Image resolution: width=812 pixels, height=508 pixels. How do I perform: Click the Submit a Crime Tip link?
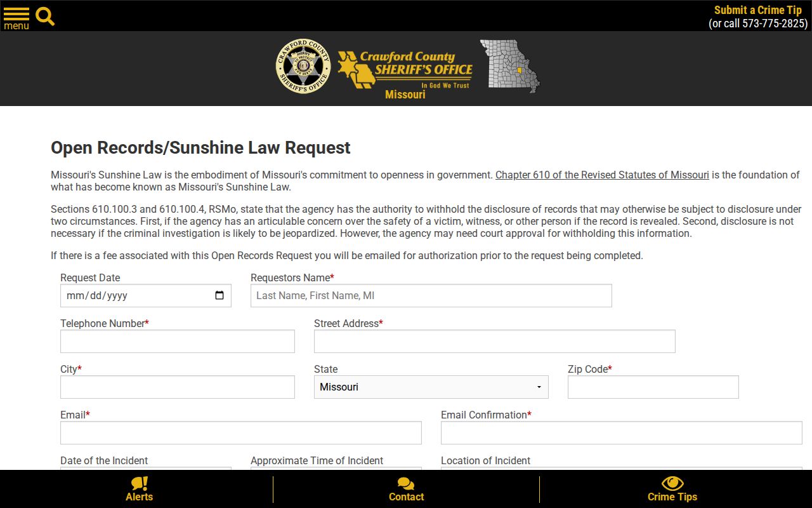coord(758,10)
